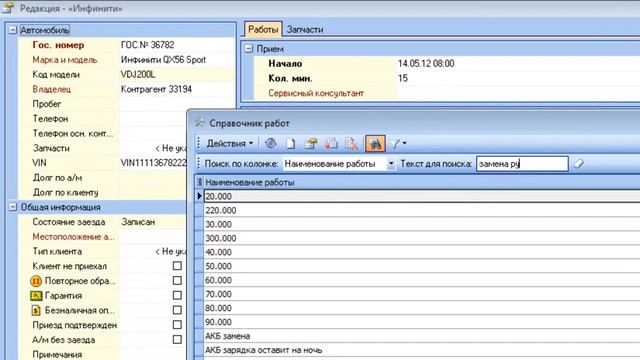Open the Поиск по колонке combo box arrow
Image resolution: width=640 pixels, height=360 pixels.
[x=391, y=164]
